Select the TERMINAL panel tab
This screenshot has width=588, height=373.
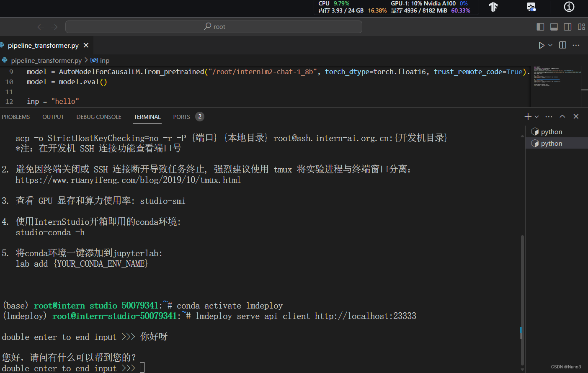coord(147,117)
